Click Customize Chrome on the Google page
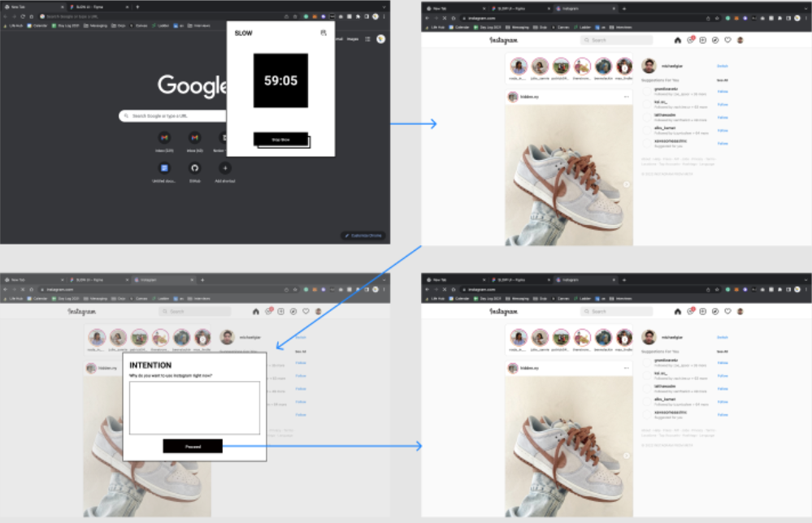The height and width of the screenshot is (523, 812). (x=363, y=236)
